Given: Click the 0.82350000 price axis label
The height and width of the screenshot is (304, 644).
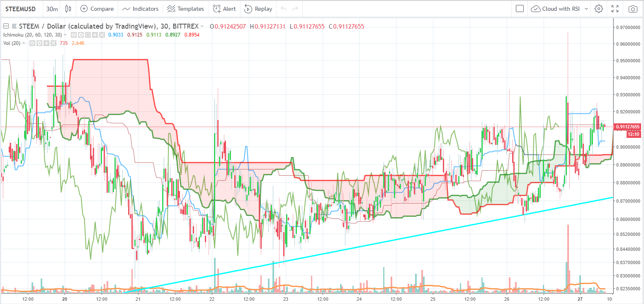Looking at the screenshot, I should 629,289.
